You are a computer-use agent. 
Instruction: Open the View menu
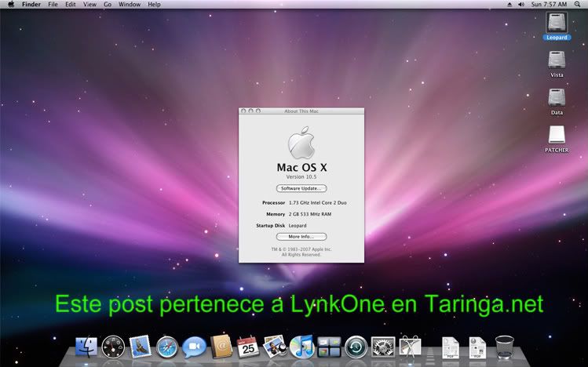(x=89, y=5)
